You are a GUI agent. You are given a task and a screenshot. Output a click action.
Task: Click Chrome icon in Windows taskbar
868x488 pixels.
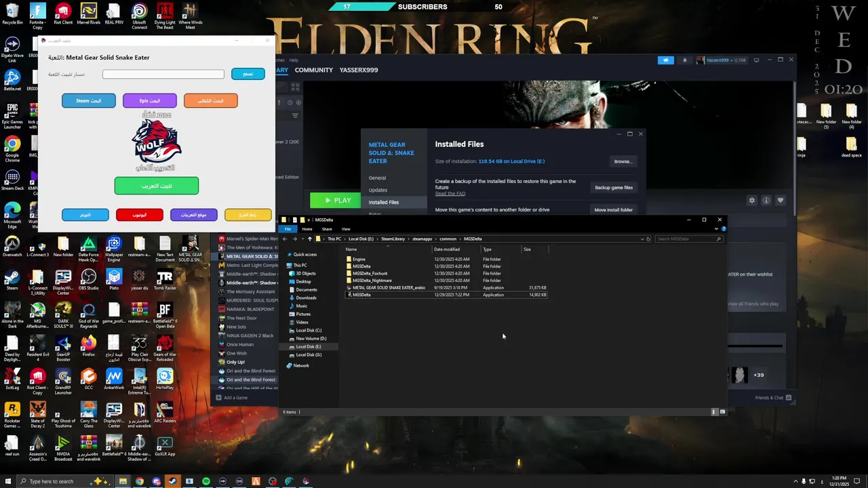[139, 481]
